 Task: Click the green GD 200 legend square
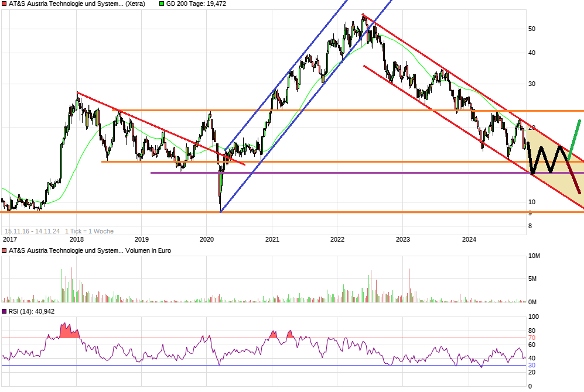pyautogui.click(x=162, y=4)
